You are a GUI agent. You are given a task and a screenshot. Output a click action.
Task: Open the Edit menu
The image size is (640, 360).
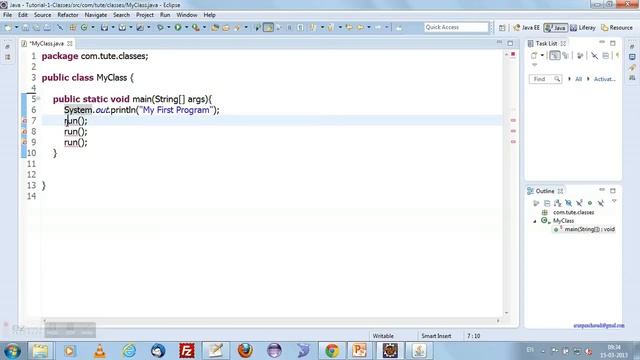pos(23,15)
